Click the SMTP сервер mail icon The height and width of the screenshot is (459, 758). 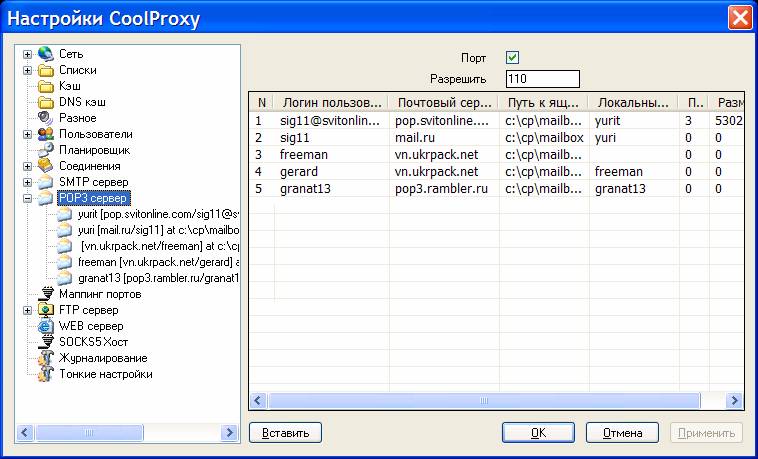[x=46, y=182]
